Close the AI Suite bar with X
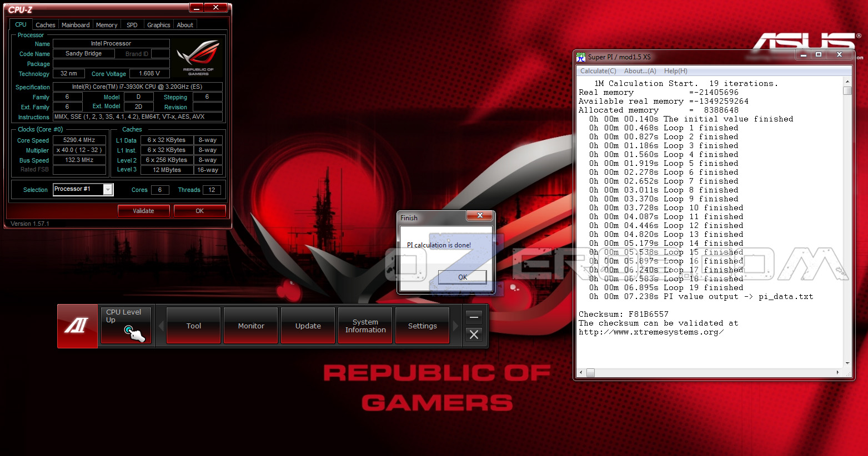 click(474, 335)
